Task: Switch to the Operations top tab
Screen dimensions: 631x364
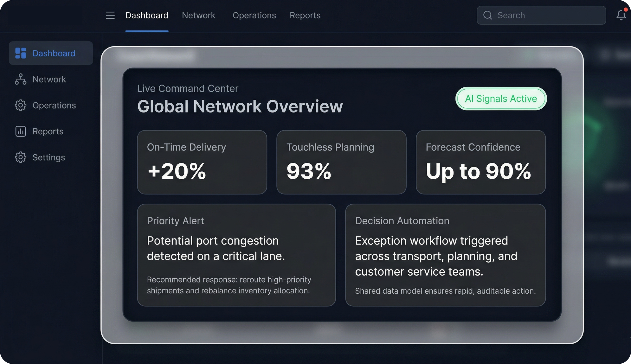Action: pos(254,15)
